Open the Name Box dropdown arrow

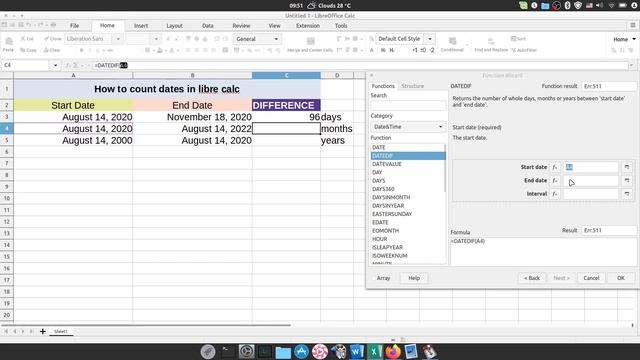point(55,65)
